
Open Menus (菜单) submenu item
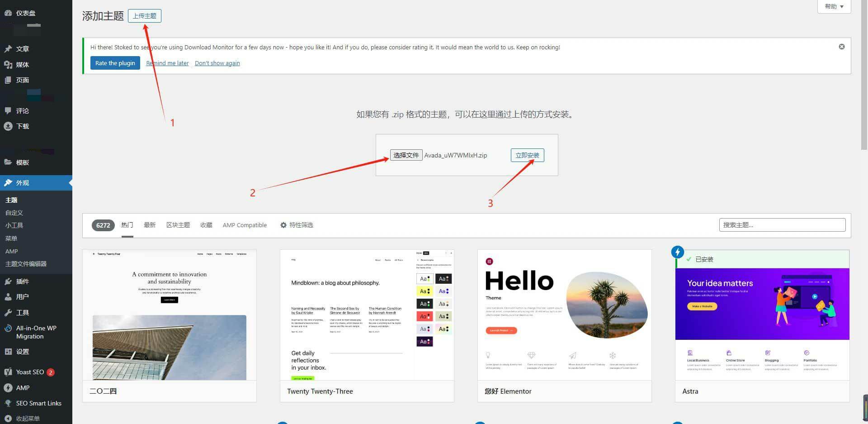point(11,238)
